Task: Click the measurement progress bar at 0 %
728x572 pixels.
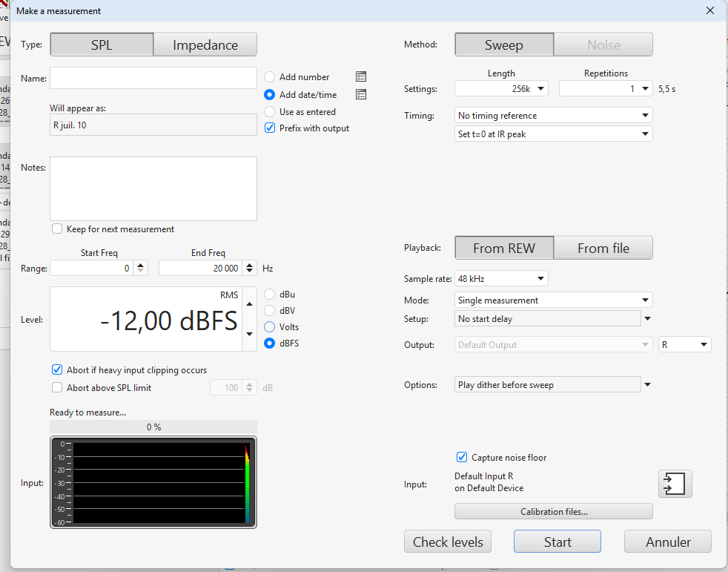Action: 153,427
